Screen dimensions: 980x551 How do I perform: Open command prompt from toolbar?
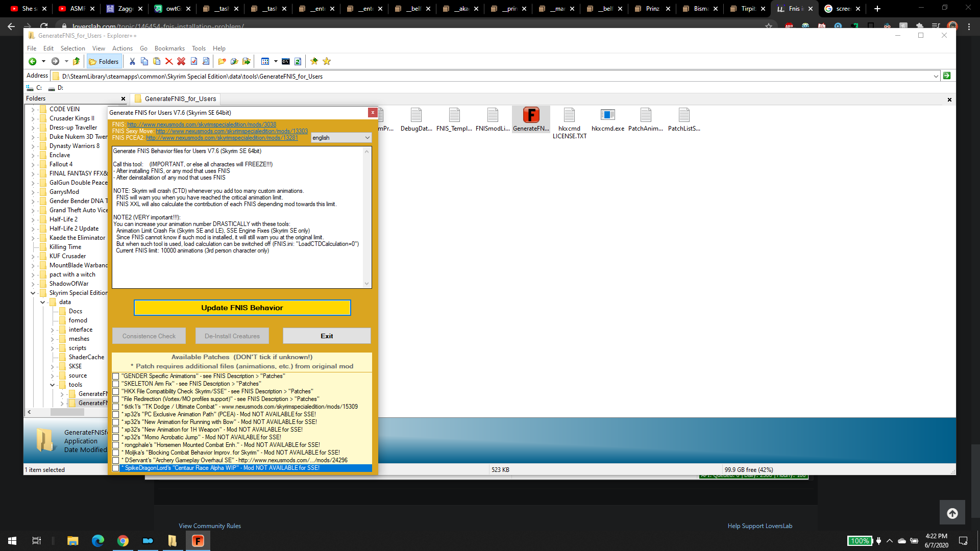[x=286, y=61]
